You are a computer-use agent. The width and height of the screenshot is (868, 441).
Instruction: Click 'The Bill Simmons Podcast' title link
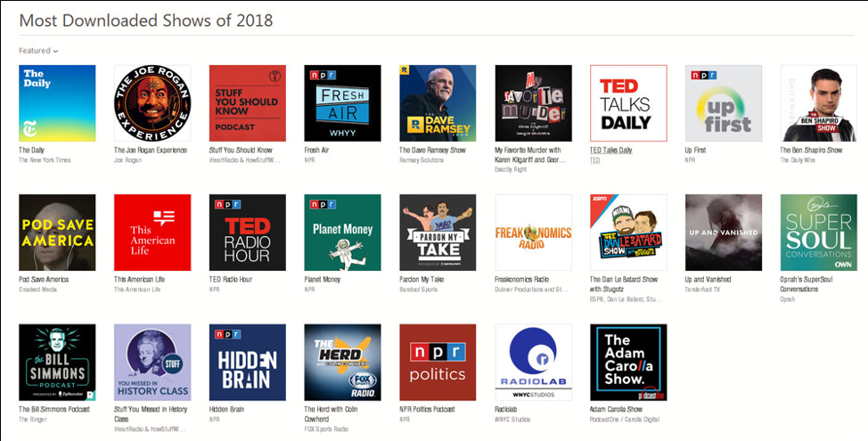(x=54, y=410)
